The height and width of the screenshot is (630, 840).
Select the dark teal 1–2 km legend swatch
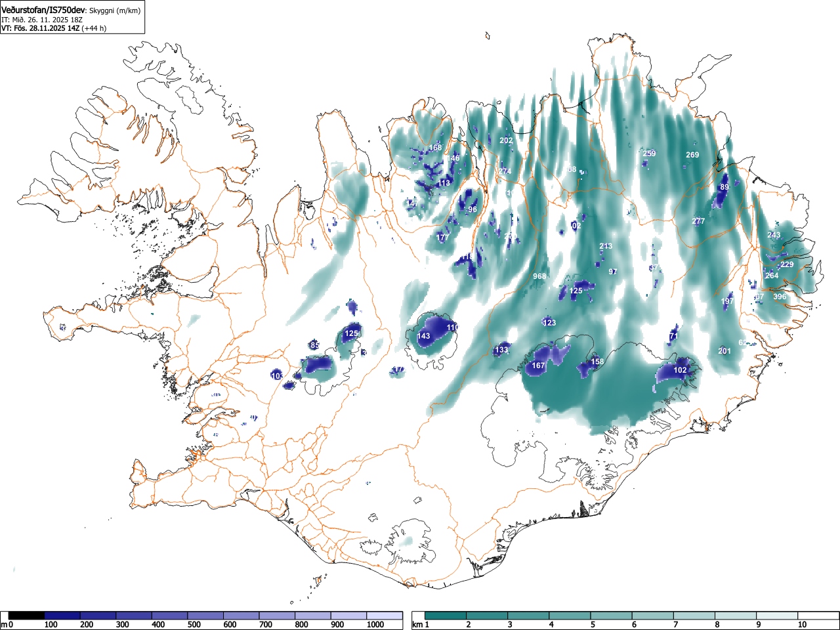pyautogui.click(x=446, y=616)
